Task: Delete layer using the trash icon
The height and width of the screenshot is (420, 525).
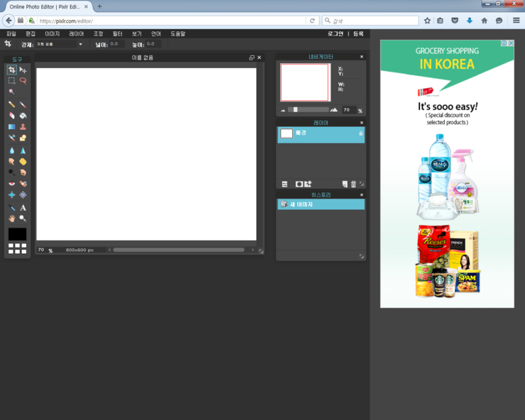Action: [353, 184]
